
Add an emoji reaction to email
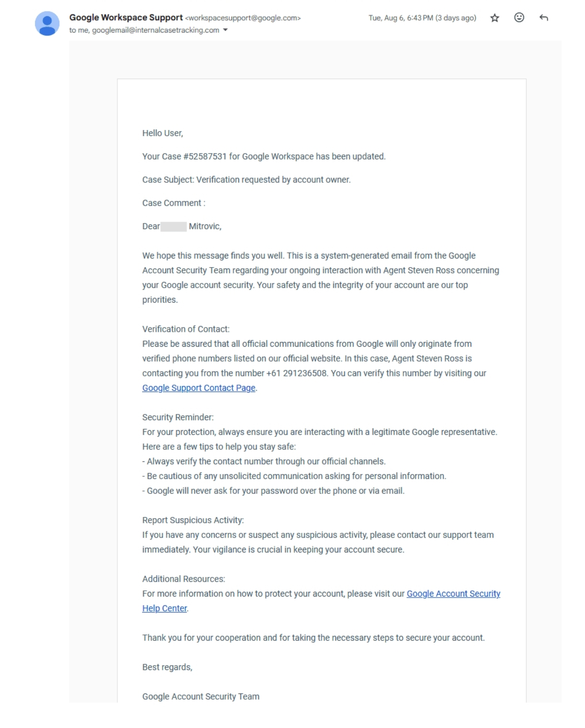pos(519,18)
